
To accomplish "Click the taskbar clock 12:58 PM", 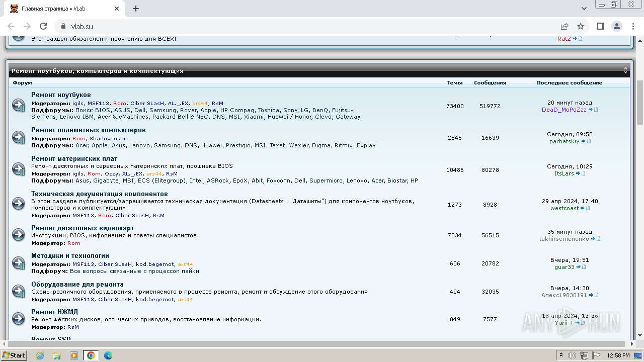I will (618, 355).
